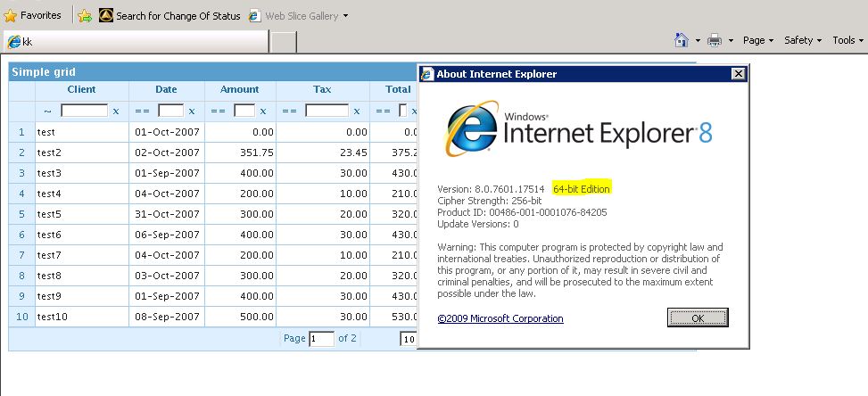Click the page number input field
The height and width of the screenshot is (396, 868).
(x=322, y=339)
